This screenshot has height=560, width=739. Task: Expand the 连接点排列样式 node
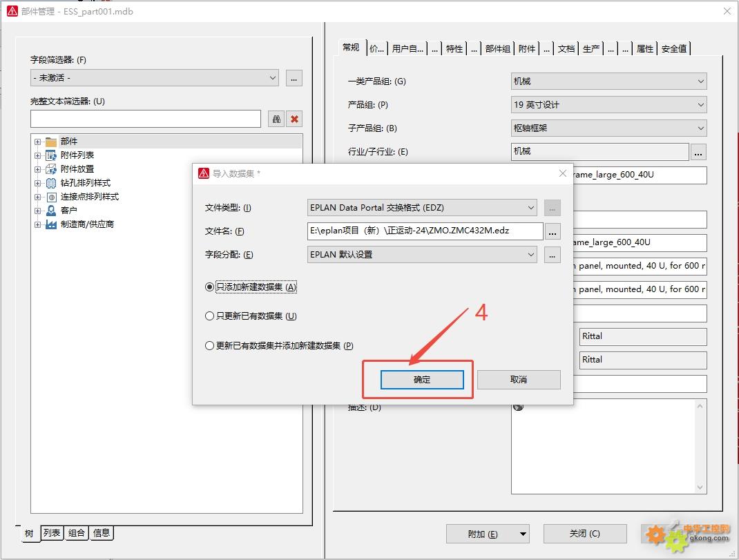(37, 197)
